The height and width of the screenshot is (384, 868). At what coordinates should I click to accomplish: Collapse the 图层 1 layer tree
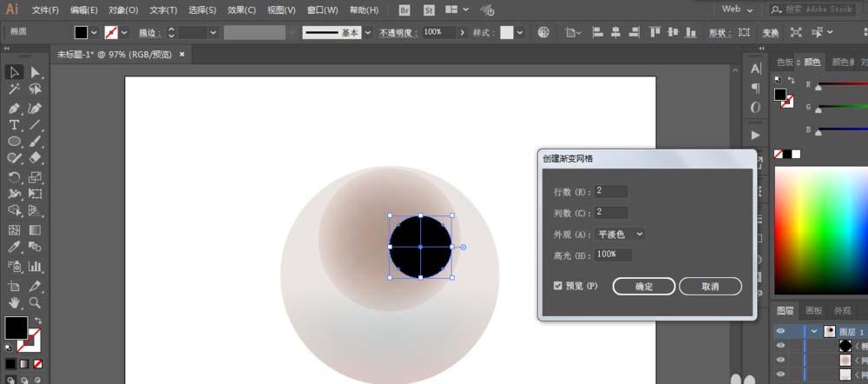point(814,331)
